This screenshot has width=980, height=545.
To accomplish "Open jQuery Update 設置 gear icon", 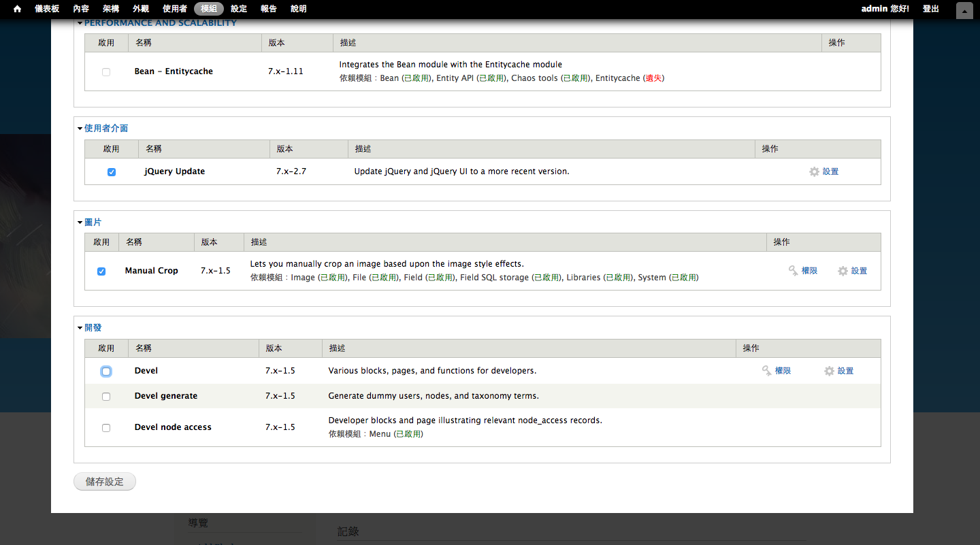I will 814,171.
